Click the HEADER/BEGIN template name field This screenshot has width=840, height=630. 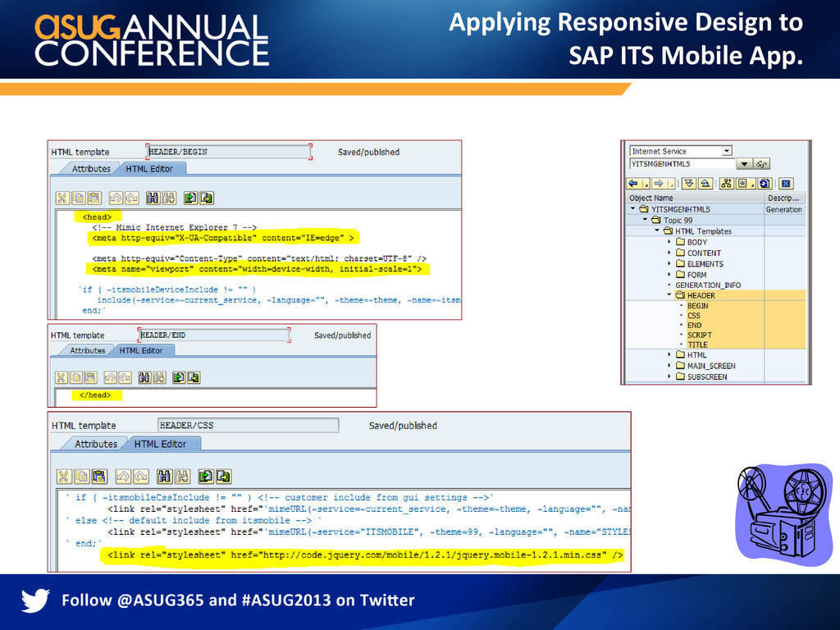[229, 152]
